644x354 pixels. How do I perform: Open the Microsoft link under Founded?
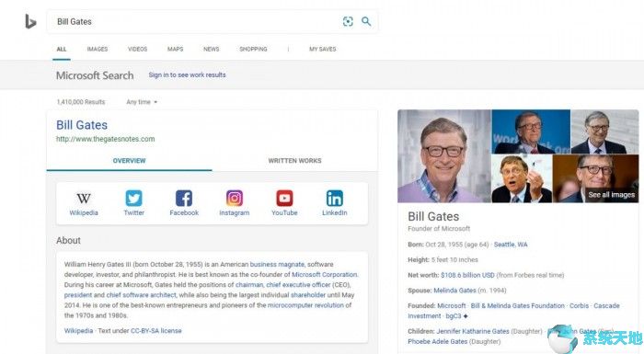(452, 305)
